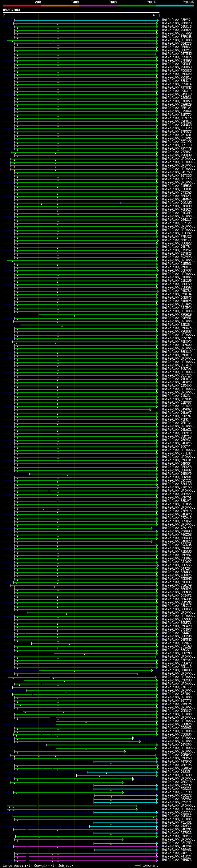Click the white query sequence ruler bar
This screenshot has width=197, height=868.
click(x=81, y=12)
